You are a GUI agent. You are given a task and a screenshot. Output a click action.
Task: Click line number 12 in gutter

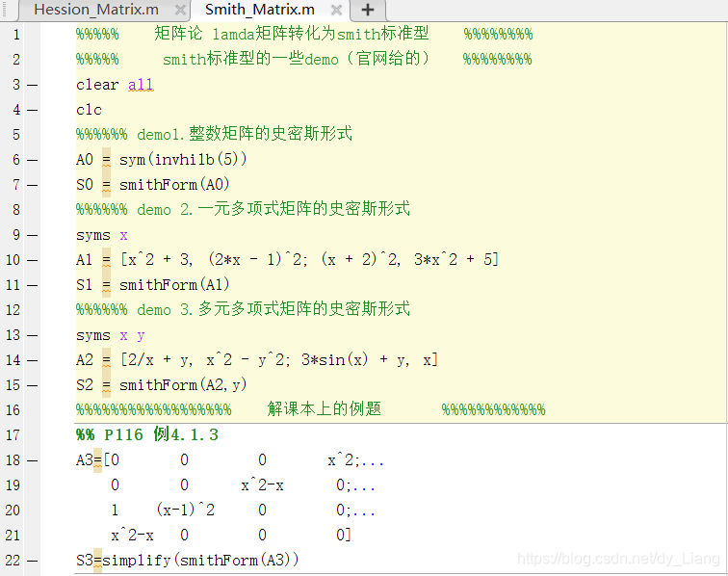click(13, 310)
